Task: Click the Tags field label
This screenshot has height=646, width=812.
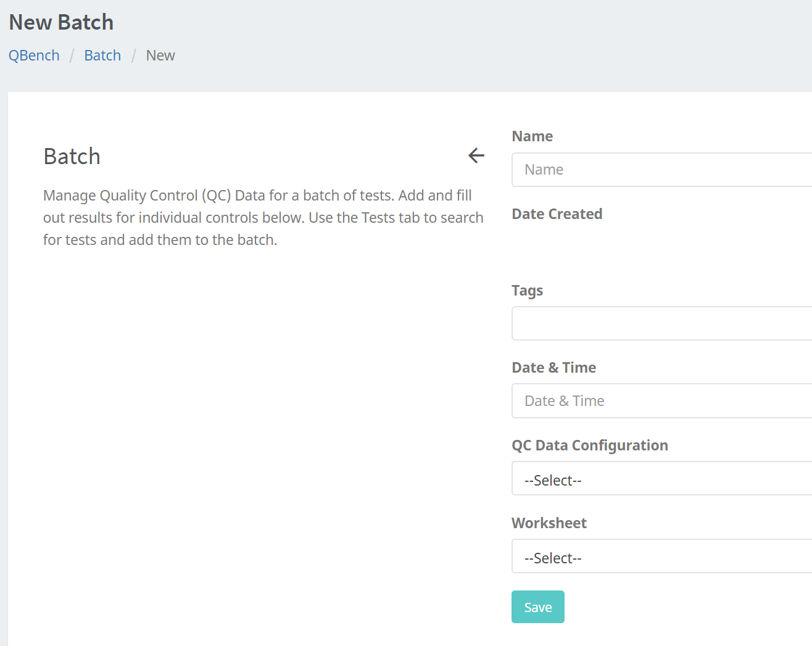Action: tap(527, 291)
